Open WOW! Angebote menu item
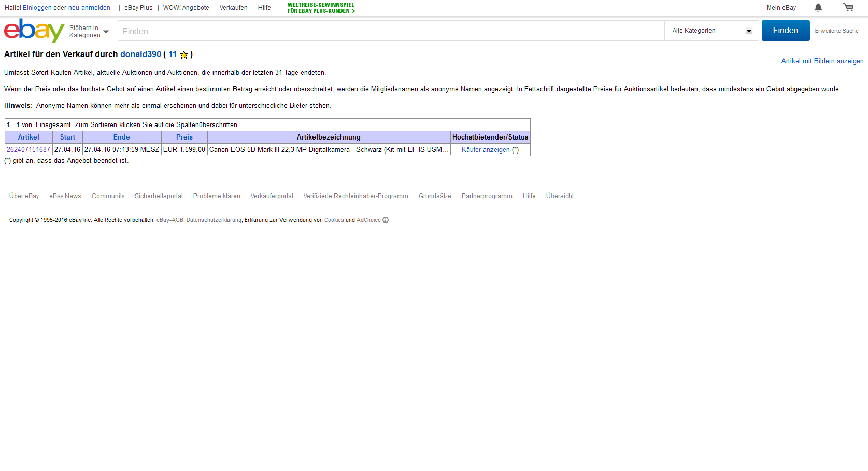Screen dimensions: 868x471 tap(186, 8)
